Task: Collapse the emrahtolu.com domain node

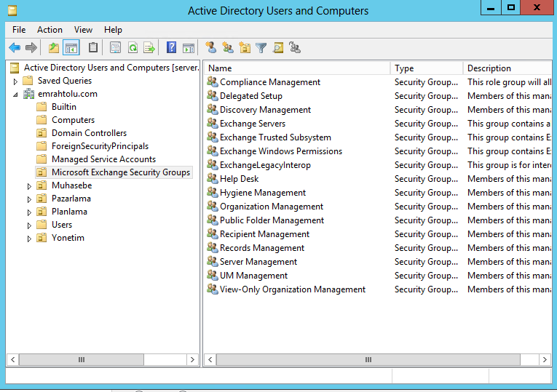Action: (15, 95)
